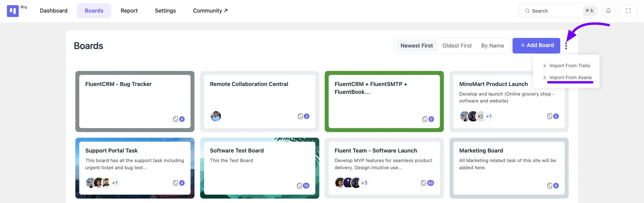Open Fluent Team - Software Launch board
Viewport: 644px width, 203px height.
[384, 168]
